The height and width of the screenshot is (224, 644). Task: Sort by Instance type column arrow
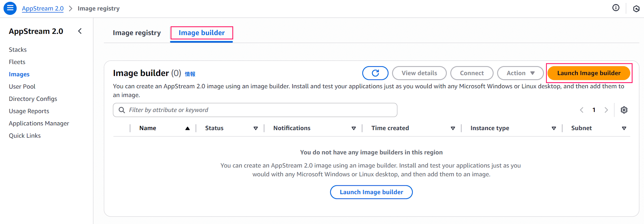(x=554, y=128)
